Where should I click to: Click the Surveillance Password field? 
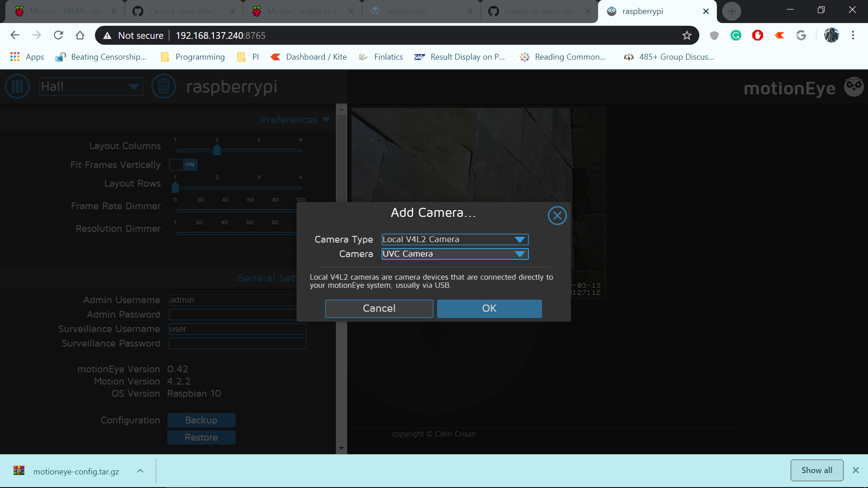(237, 343)
